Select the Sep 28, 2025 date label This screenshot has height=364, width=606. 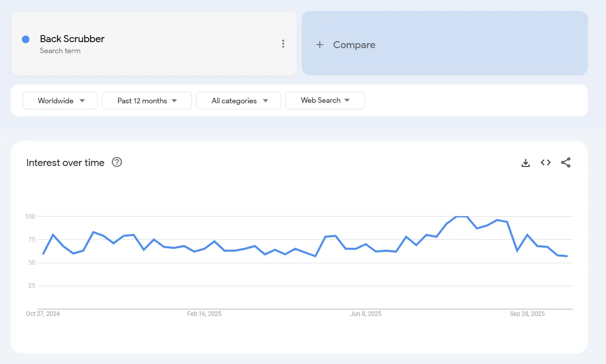pyautogui.click(x=527, y=314)
